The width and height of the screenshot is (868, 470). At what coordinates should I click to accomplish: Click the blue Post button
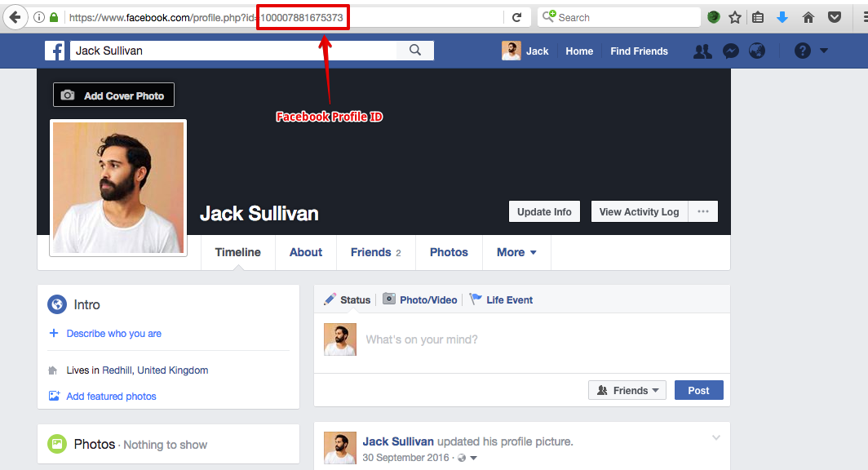click(x=698, y=390)
